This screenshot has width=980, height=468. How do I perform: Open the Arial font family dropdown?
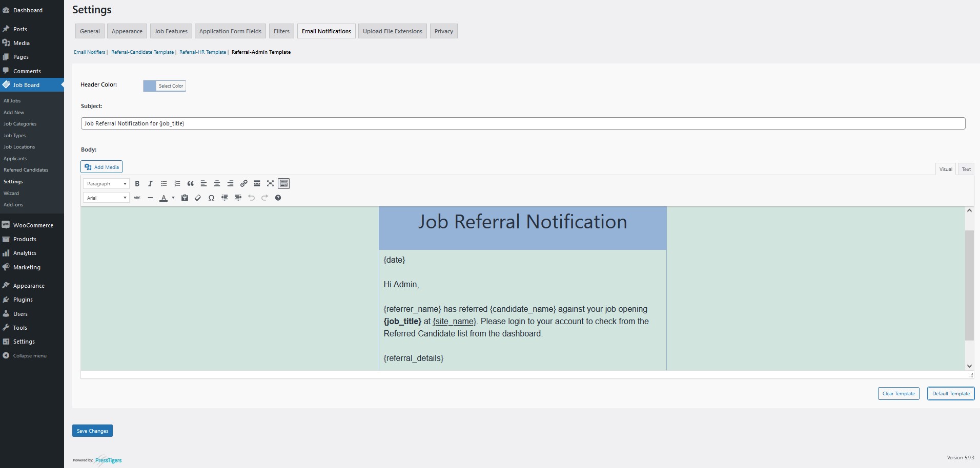tap(106, 198)
